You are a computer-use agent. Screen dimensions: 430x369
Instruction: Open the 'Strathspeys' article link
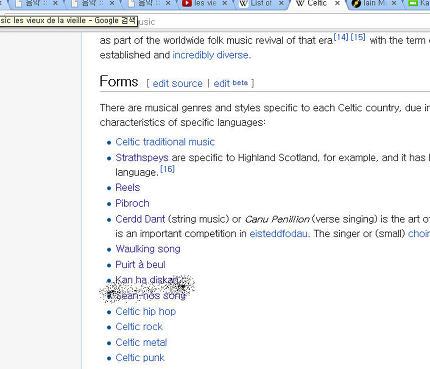142,157
